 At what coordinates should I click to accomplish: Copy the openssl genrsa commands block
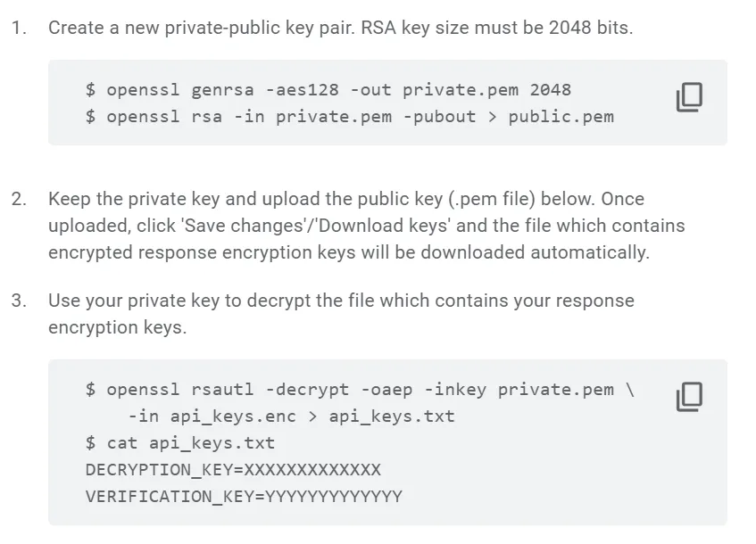(688, 97)
